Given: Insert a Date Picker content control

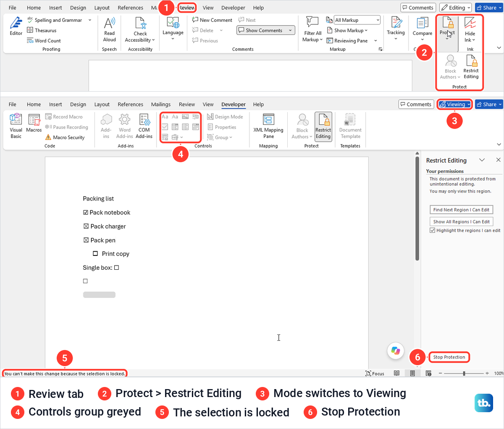Looking at the screenshot, I should pos(195,127).
